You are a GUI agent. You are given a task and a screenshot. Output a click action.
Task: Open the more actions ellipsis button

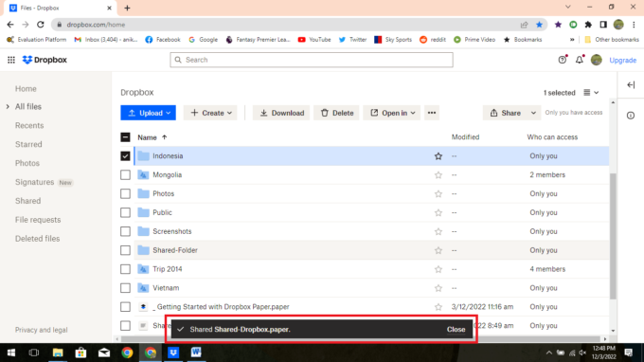432,113
